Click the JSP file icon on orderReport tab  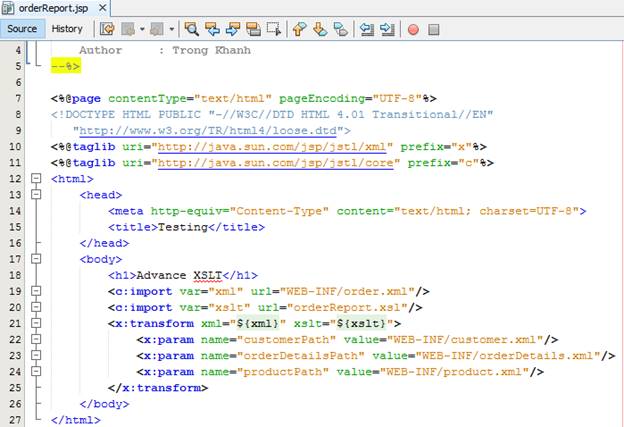pyautogui.click(x=8, y=8)
